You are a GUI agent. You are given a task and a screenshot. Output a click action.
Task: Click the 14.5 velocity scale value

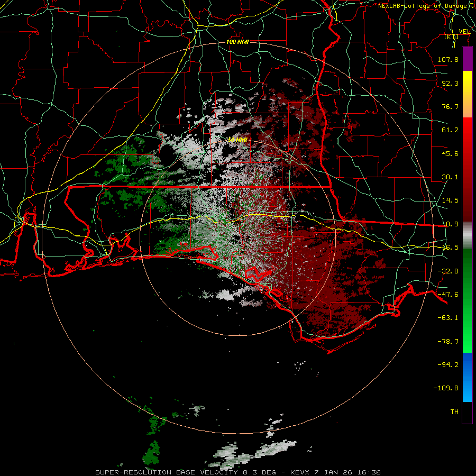[x=450, y=200]
